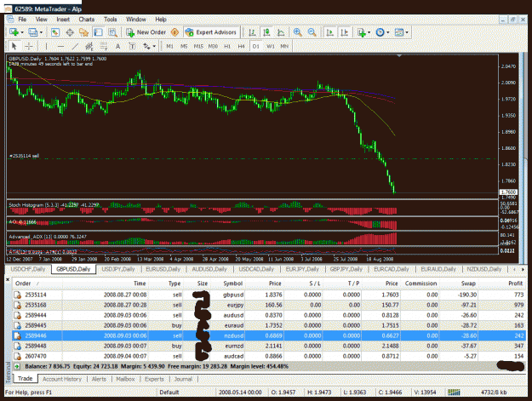Viewport: 532px width, 401px height.
Task: Expand the Templates dropdown arrow
Action: pyautogui.click(x=407, y=32)
